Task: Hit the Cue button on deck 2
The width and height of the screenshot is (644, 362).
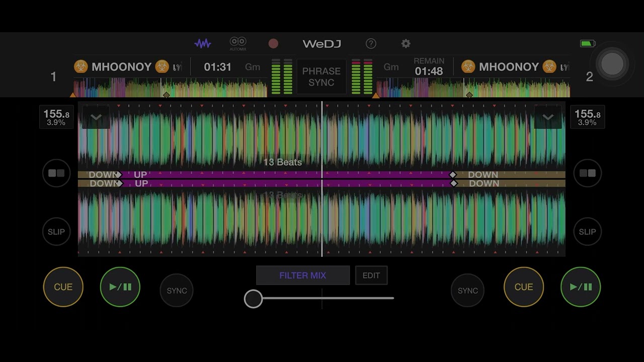Action: (x=524, y=287)
